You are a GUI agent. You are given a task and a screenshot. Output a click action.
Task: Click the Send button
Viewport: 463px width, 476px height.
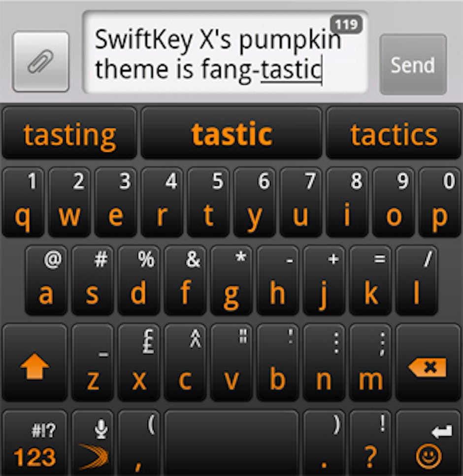click(x=413, y=65)
